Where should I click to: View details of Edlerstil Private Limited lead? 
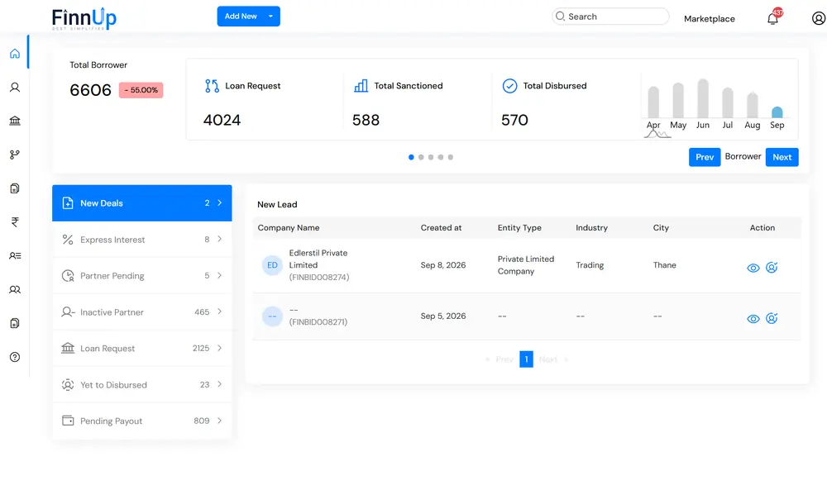point(753,268)
